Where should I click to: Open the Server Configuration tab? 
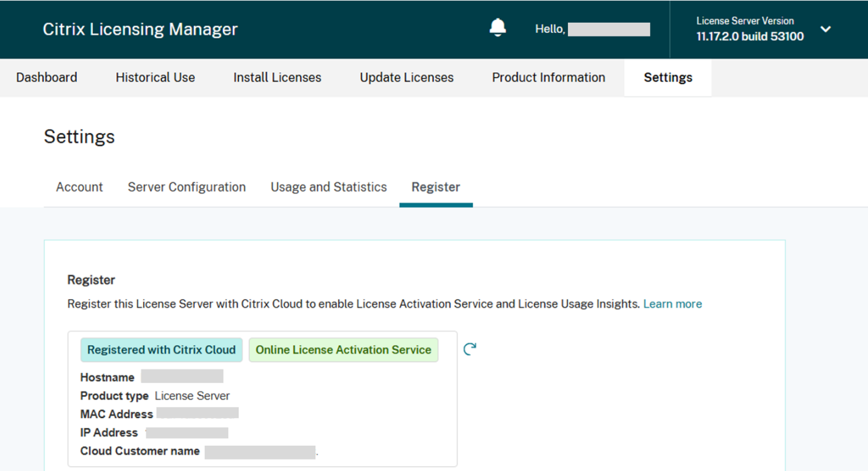(187, 187)
